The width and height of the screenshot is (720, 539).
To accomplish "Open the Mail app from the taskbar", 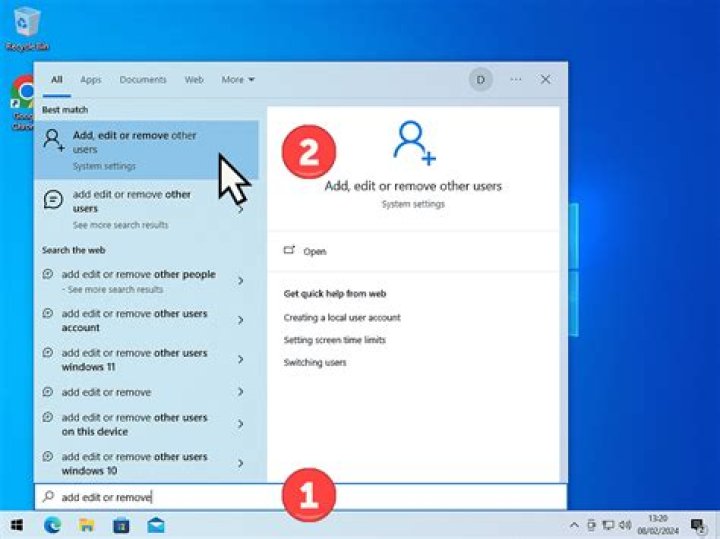I will [156, 525].
